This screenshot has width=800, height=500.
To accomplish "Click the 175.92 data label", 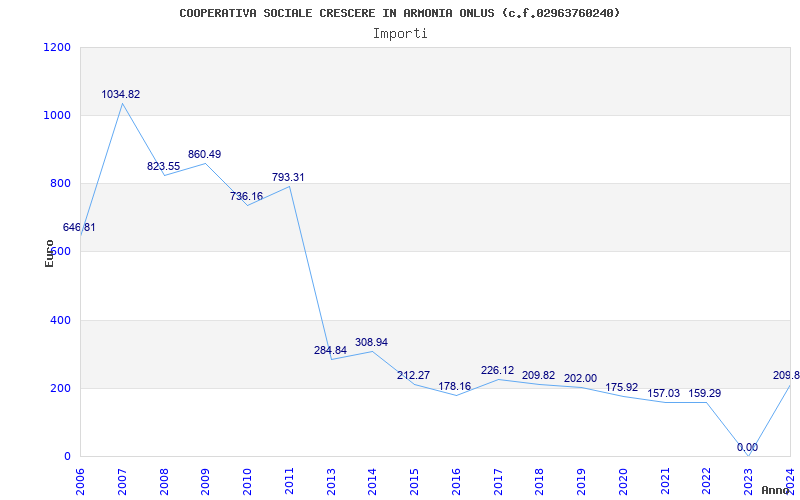I will pyautogui.click(x=621, y=388).
